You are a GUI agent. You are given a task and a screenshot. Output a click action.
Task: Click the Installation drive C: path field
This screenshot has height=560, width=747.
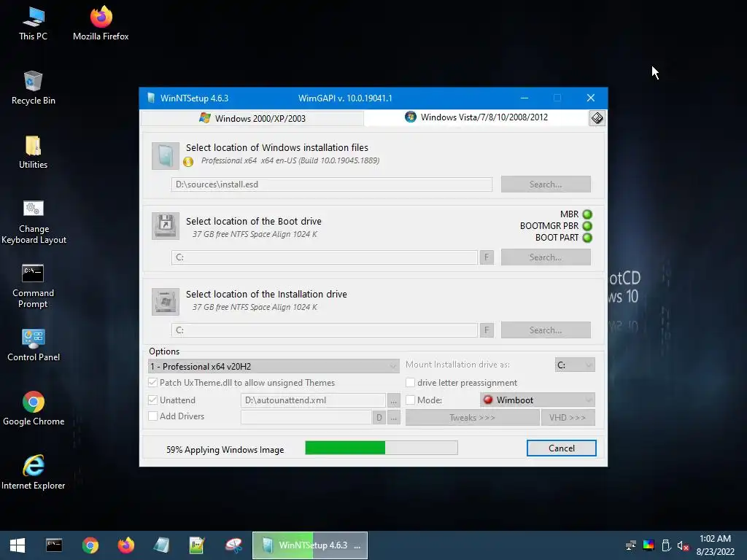click(x=325, y=330)
